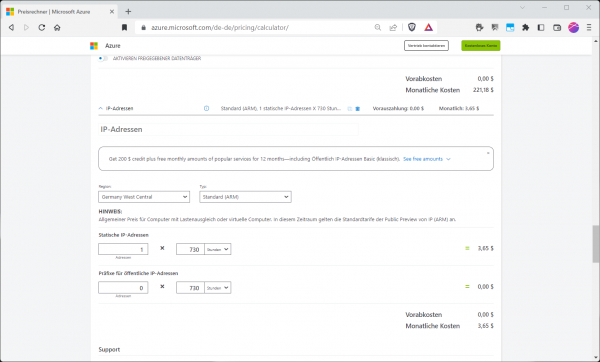This screenshot has width=600, height=362.
Task: Click the Brave Shields lion icon
Action: click(412, 27)
